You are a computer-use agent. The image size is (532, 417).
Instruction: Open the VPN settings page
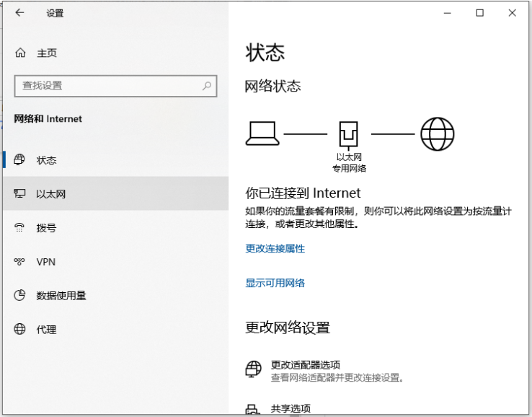(45, 262)
